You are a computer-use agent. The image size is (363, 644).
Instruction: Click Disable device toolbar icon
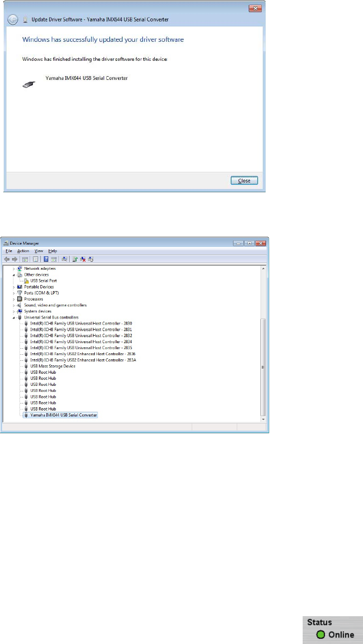(x=91, y=259)
